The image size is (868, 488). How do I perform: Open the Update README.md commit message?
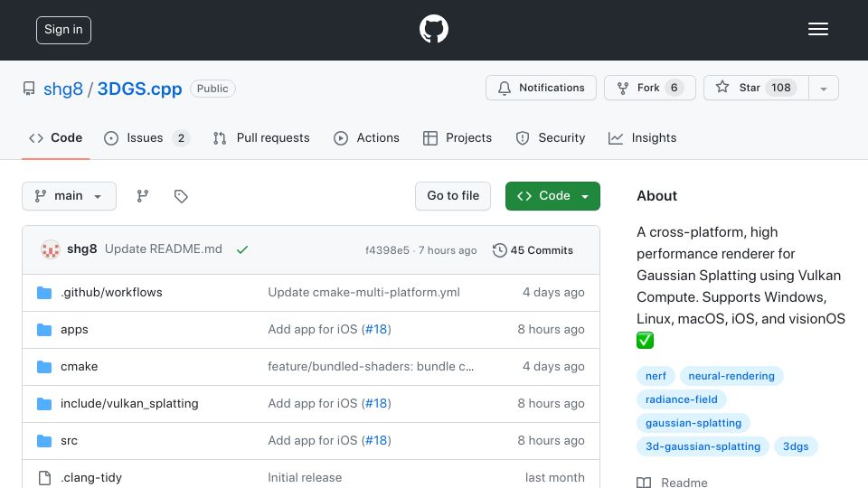pyautogui.click(x=164, y=249)
